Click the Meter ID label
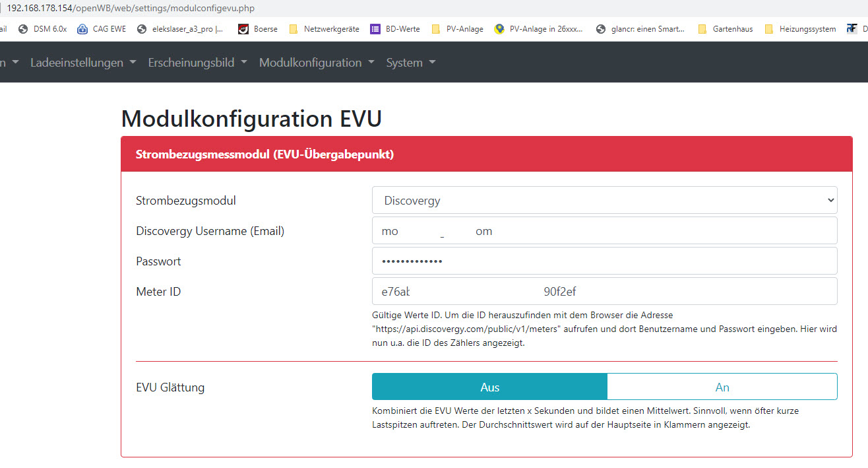 158,292
